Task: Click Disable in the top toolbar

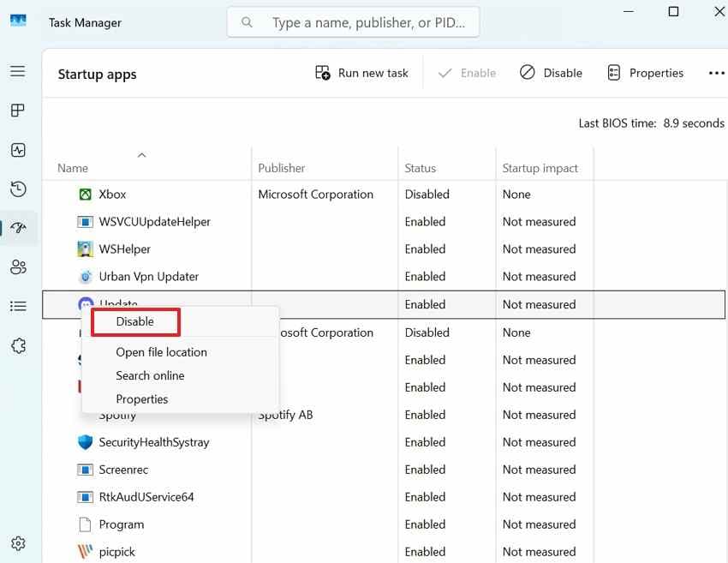Action: point(551,73)
